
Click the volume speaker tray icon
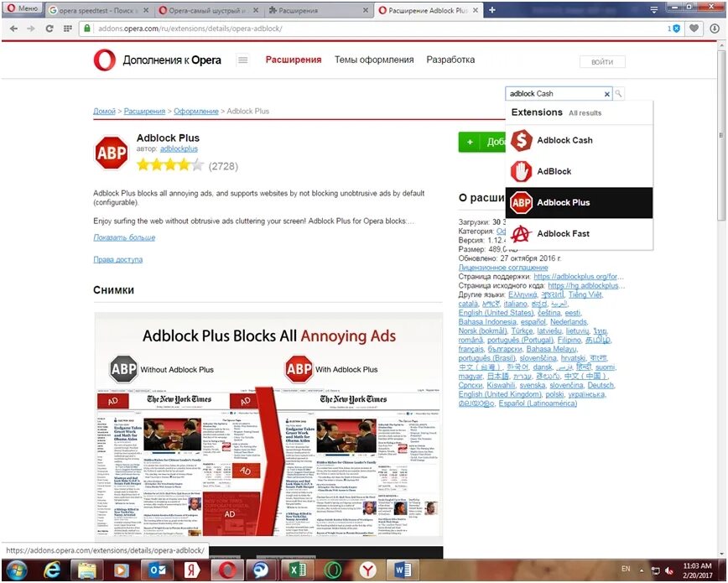click(669, 571)
